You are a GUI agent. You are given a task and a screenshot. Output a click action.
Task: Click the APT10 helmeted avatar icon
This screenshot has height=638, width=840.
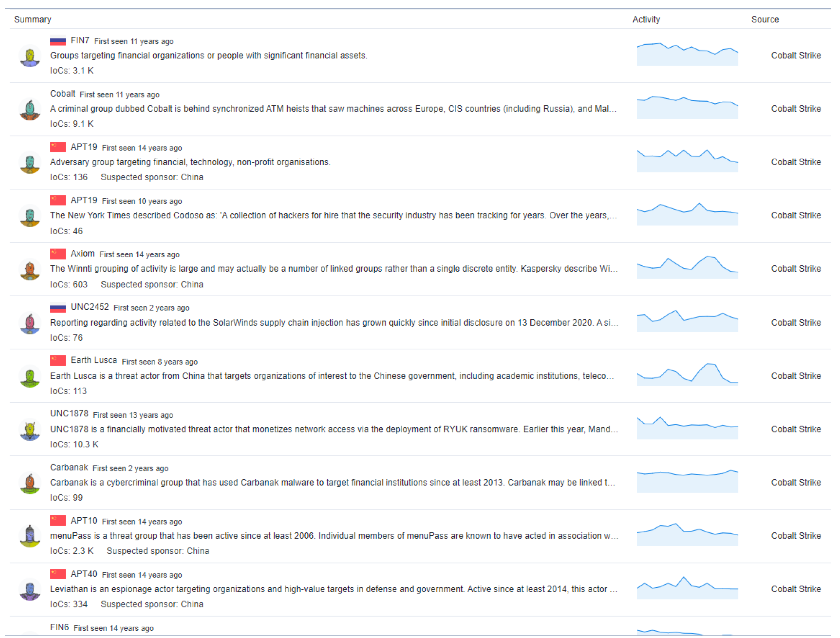30,536
